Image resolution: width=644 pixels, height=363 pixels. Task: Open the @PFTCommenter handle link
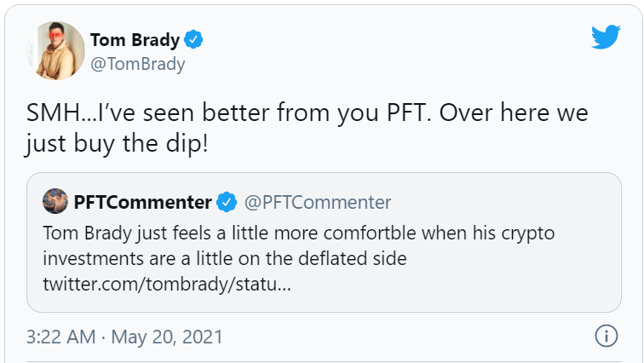pyautogui.click(x=318, y=202)
